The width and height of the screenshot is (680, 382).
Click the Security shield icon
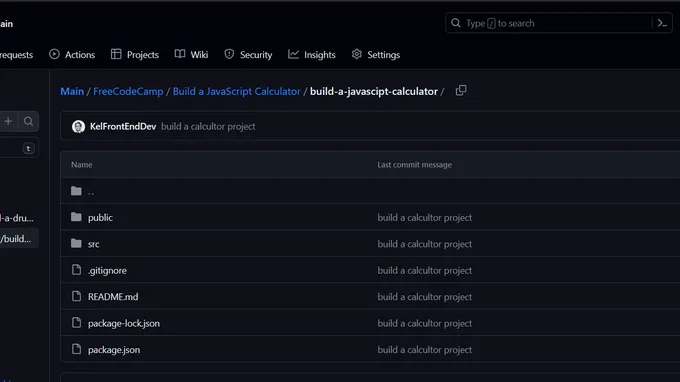click(229, 54)
